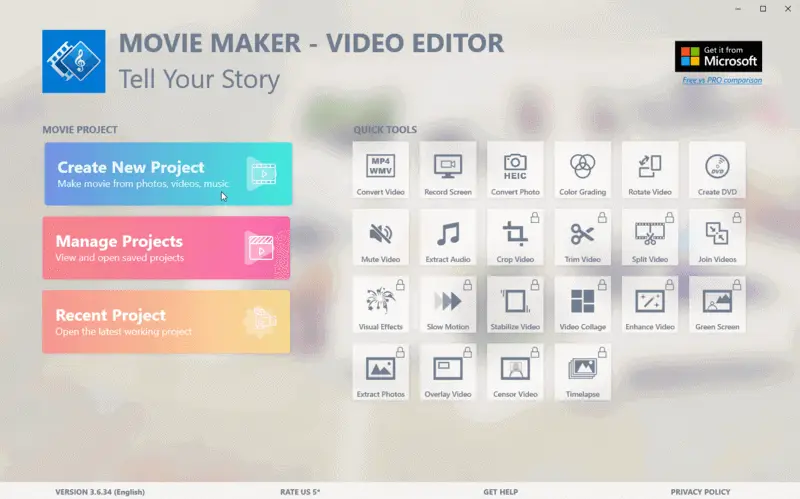Select the Visual Effects tool
This screenshot has height=499, width=800.
(381, 305)
